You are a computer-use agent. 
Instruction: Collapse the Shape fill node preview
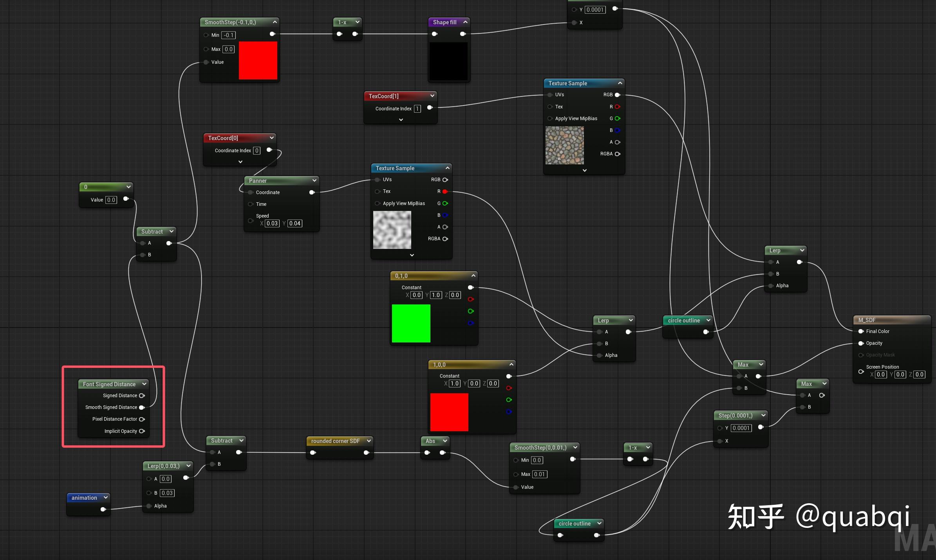465,22
